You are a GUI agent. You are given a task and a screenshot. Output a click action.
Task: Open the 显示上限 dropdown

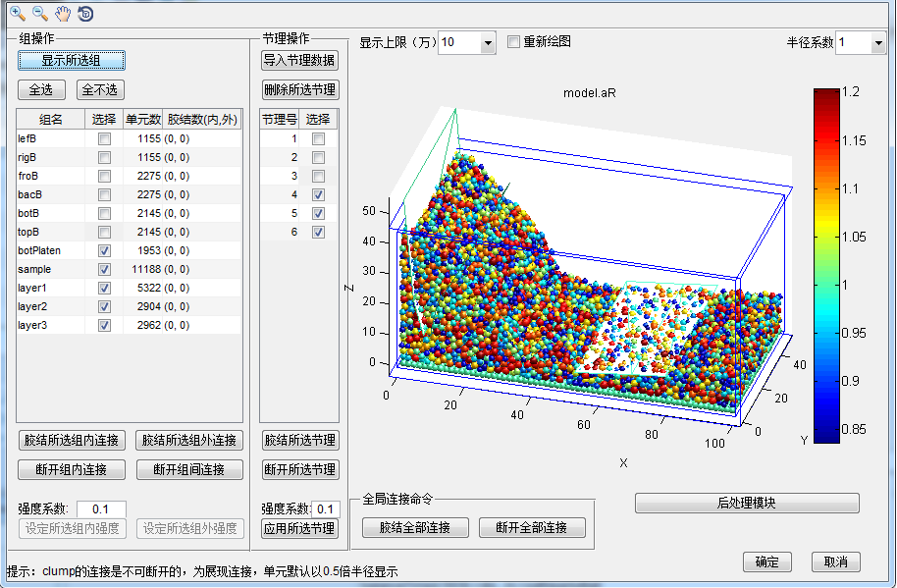click(488, 43)
